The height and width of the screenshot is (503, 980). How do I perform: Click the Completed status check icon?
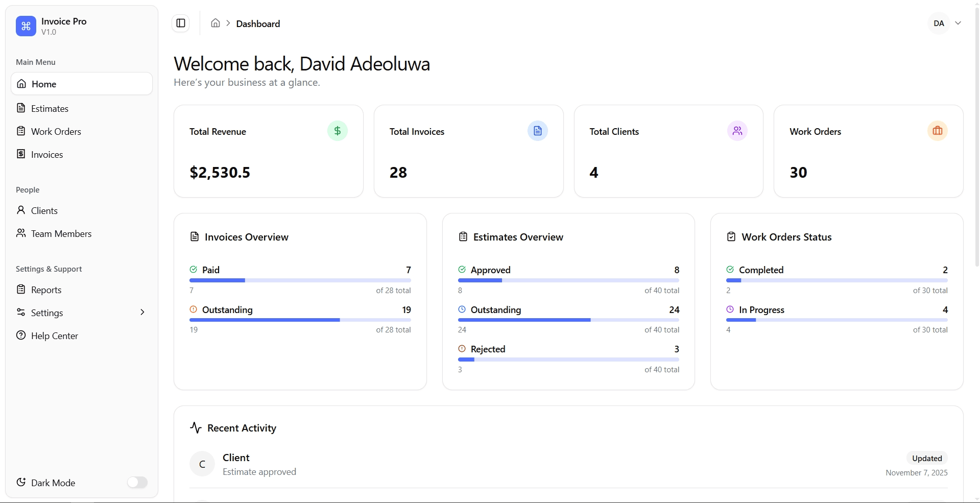pos(731,269)
